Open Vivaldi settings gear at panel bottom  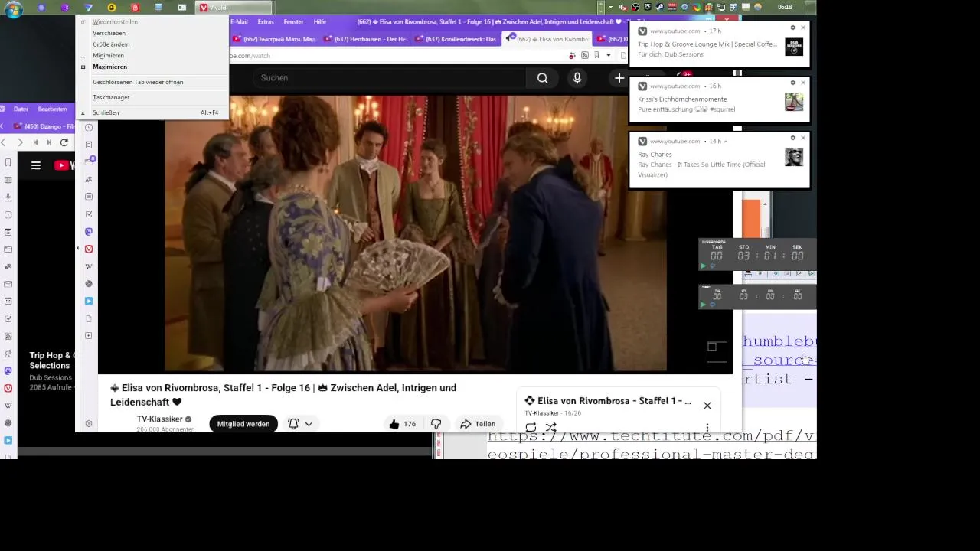click(89, 423)
